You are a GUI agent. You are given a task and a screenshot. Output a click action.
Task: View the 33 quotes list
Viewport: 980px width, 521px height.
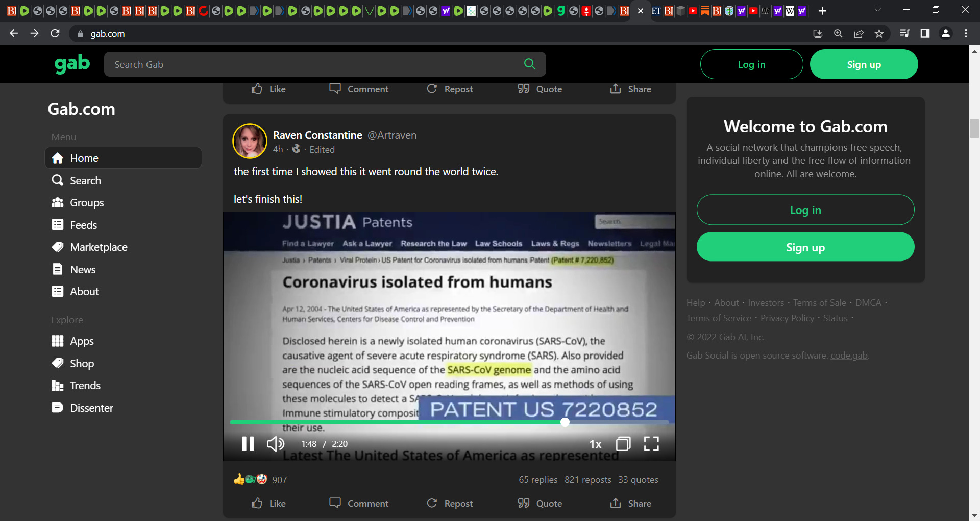tap(638, 480)
